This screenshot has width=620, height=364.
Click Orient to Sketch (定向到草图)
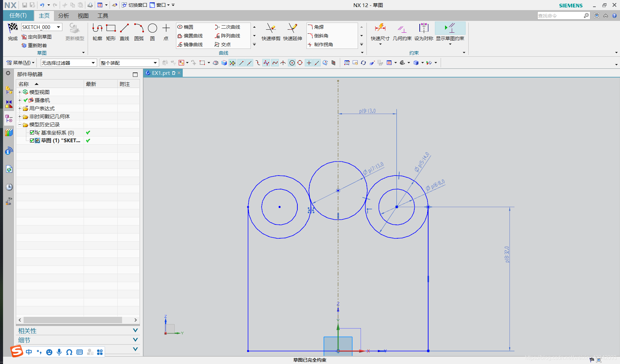36,37
